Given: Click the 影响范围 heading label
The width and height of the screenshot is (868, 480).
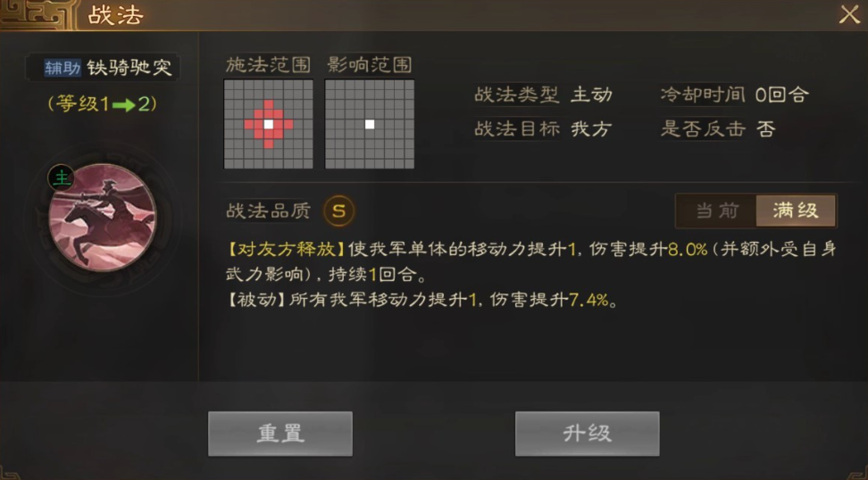Looking at the screenshot, I should point(369,65).
